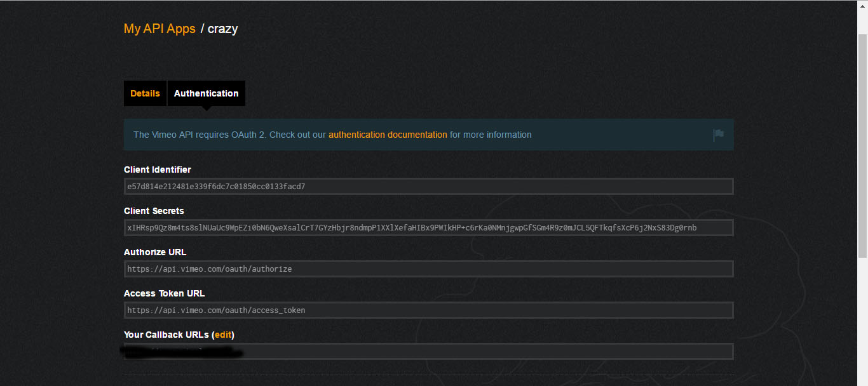Select the Authentication tab

tap(206, 93)
